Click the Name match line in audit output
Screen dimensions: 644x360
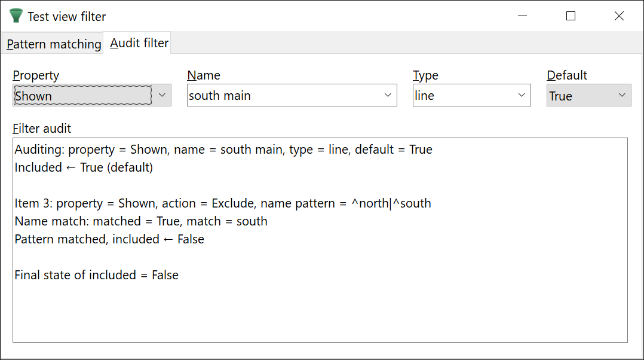pyautogui.click(x=140, y=221)
